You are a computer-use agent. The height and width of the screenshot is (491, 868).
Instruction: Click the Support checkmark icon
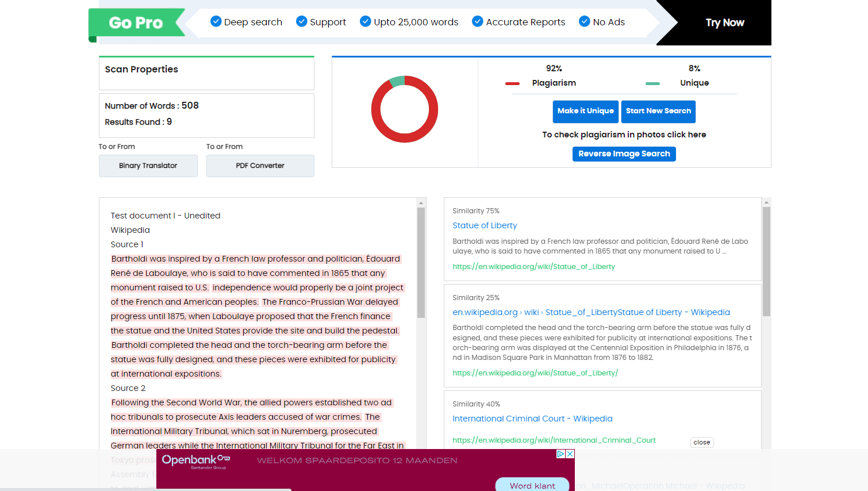(x=302, y=21)
